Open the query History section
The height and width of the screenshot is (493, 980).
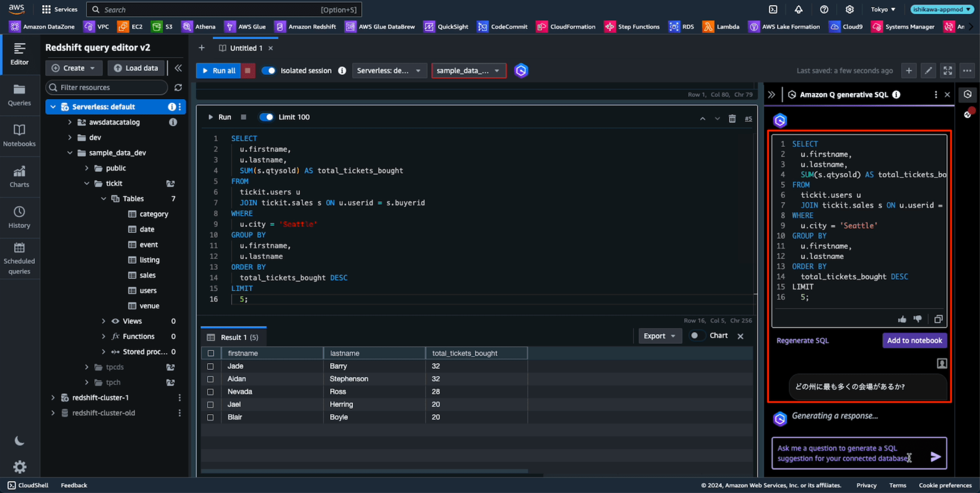pos(20,217)
